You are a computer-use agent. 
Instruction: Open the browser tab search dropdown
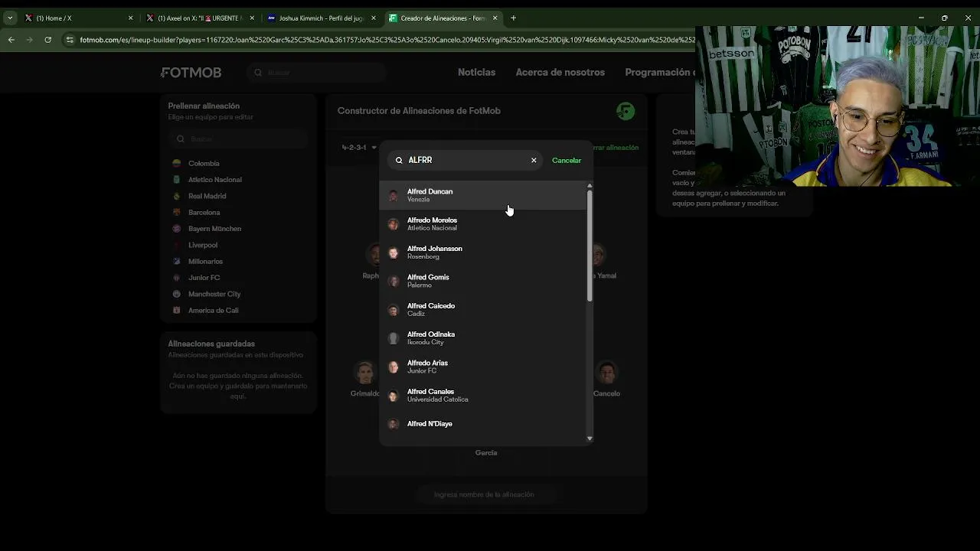point(9,18)
